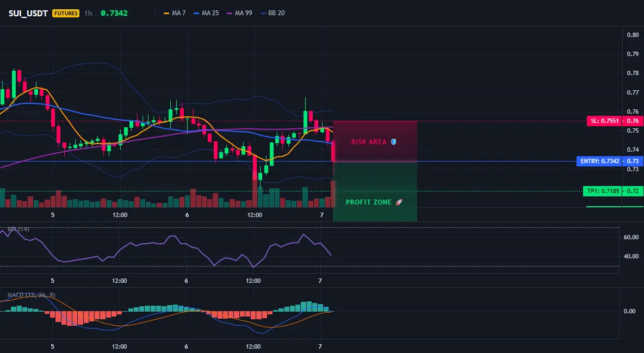Select the SUI_USDT symbol name

pos(28,13)
